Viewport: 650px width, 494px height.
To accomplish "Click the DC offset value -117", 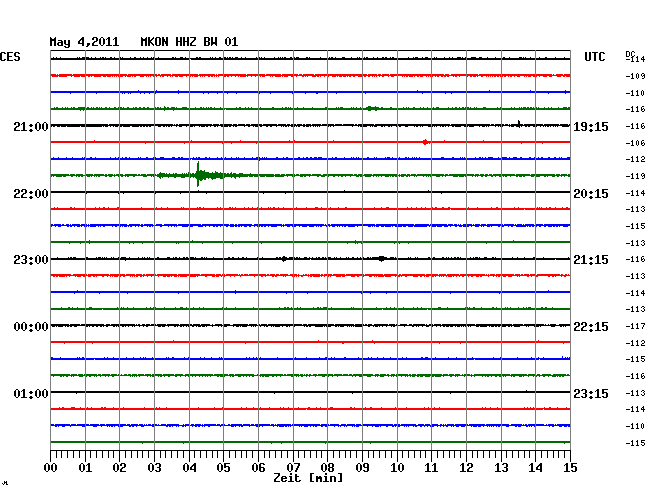I will [635, 327].
